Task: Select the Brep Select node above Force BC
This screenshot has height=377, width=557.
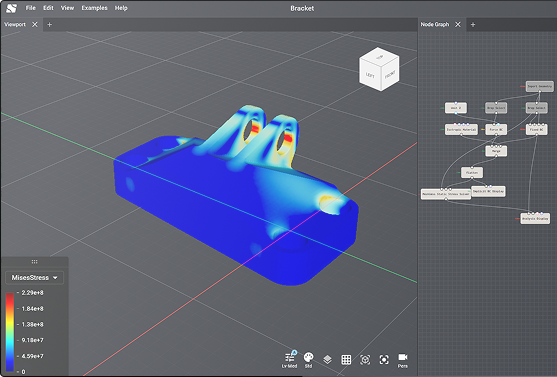Action: coord(496,108)
